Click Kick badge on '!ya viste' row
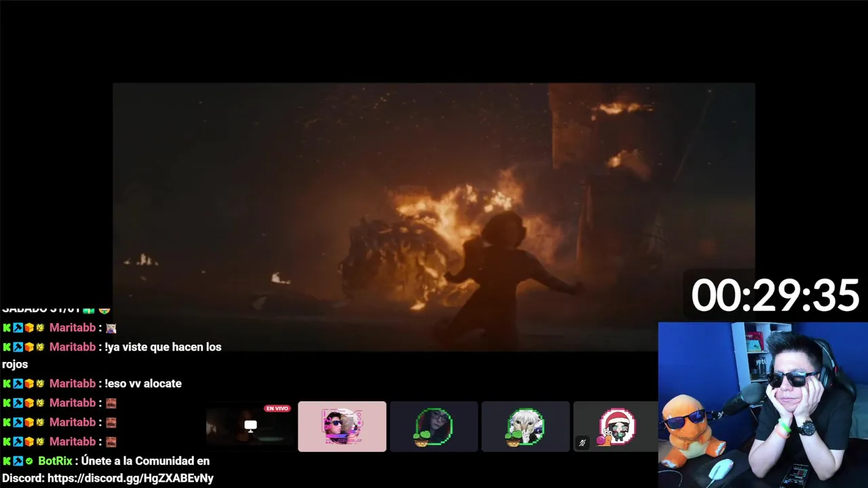 tap(7, 347)
